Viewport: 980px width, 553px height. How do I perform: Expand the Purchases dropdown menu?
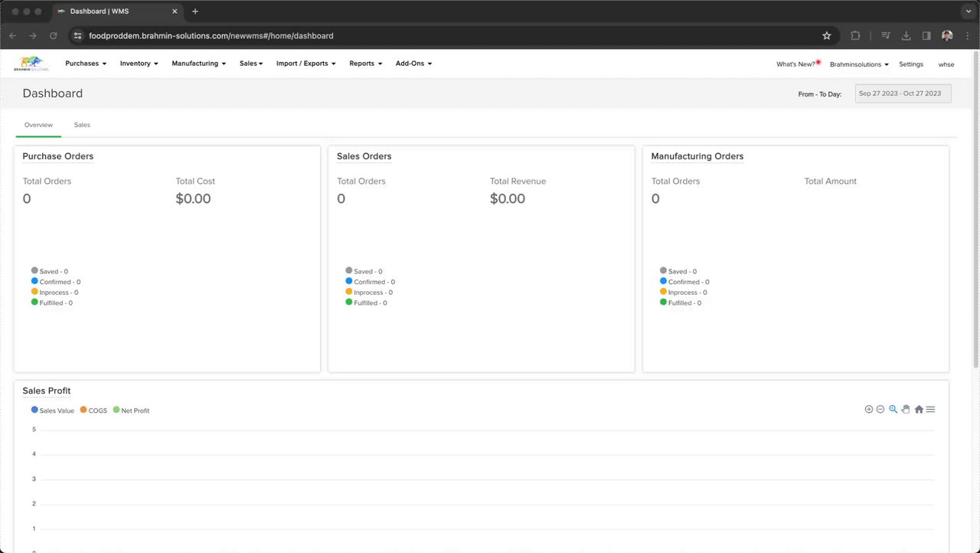[86, 64]
